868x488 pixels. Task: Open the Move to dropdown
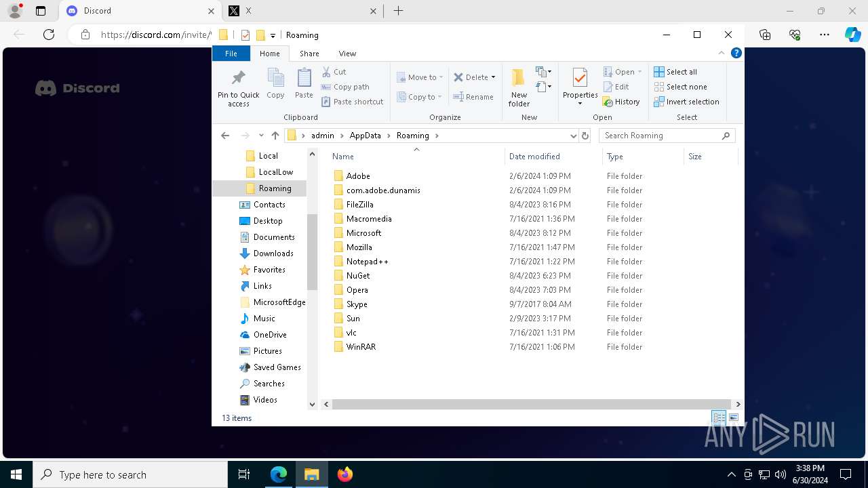click(420, 77)
